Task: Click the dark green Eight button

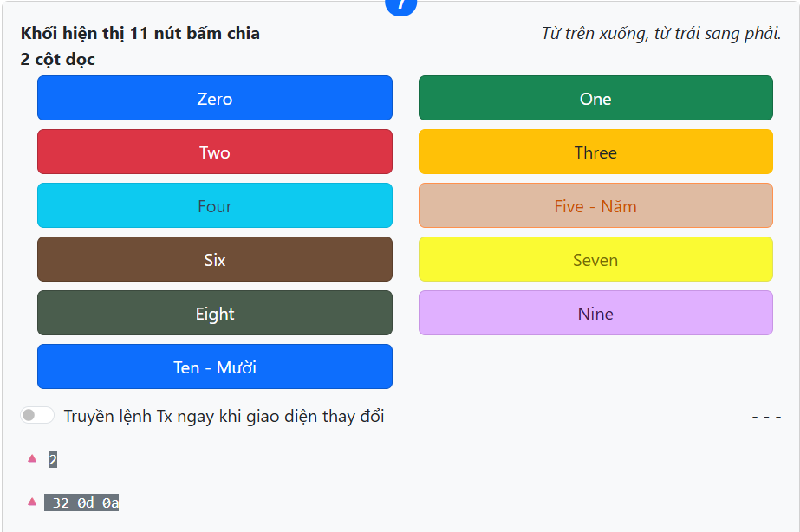Action: [214, 313]
